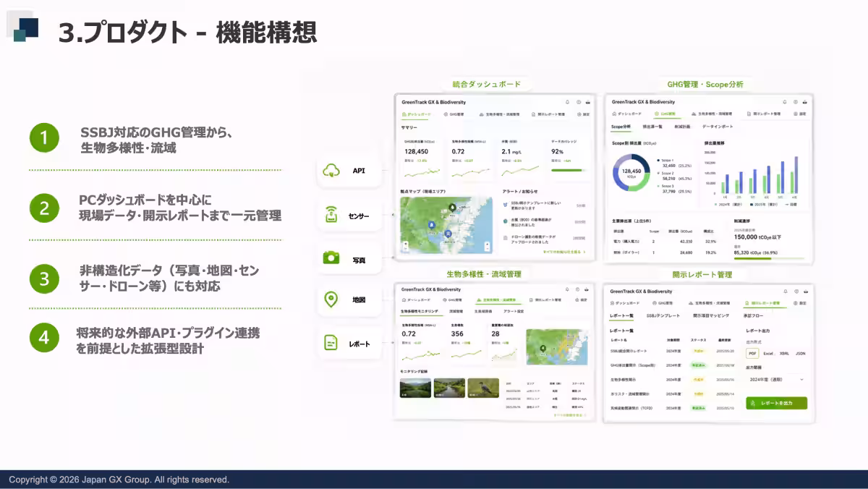Viewport: 868px width, 489px height.
Task: Select JSON output format
Action: (x=800, y=353)
